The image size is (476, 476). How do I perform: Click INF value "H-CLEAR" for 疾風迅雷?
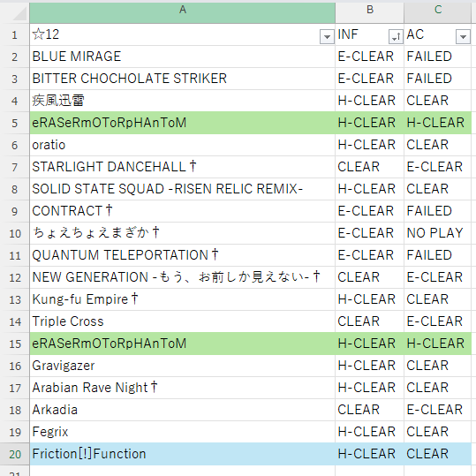click(366, 101)
